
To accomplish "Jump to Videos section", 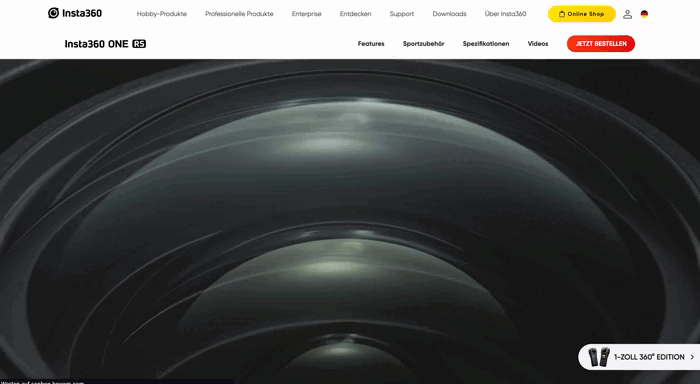I will (538, 44).
